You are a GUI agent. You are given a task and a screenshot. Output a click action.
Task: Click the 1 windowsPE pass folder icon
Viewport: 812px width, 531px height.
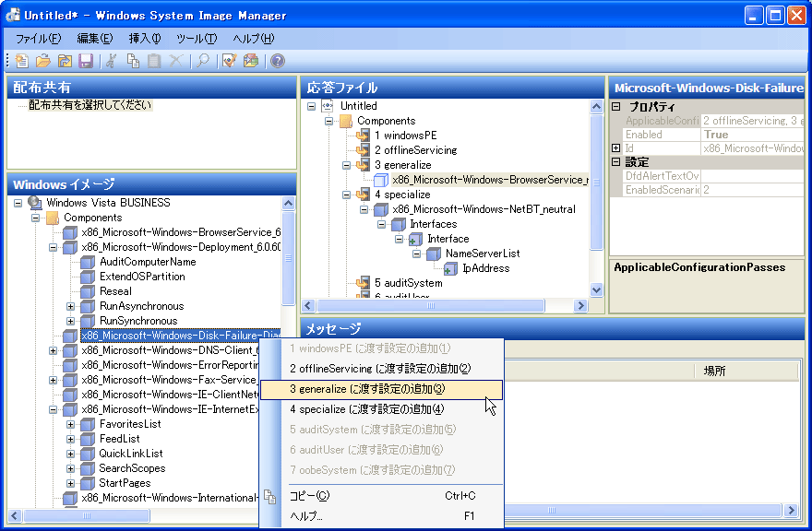363,136
